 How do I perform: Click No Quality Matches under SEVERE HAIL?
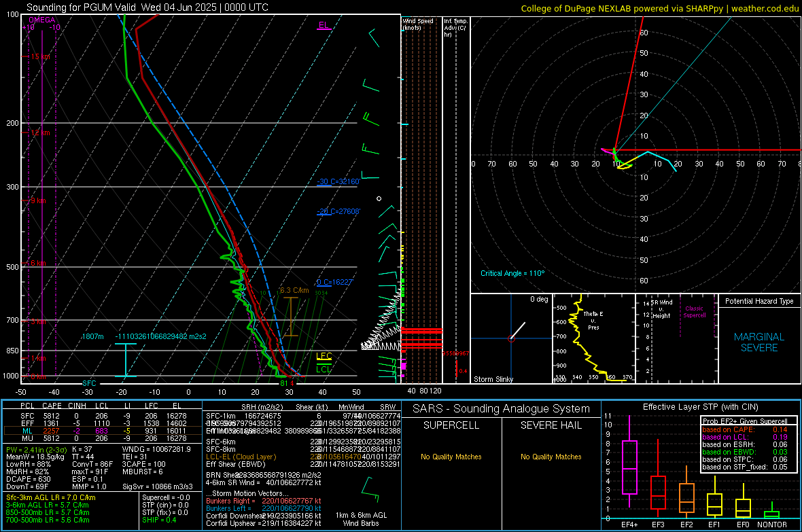(551, 457)
